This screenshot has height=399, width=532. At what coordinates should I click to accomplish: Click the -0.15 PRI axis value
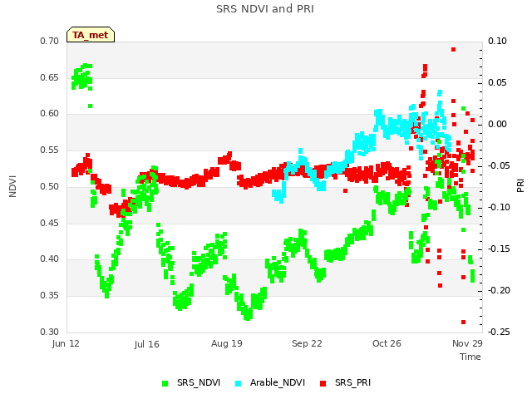pos(499,249)
